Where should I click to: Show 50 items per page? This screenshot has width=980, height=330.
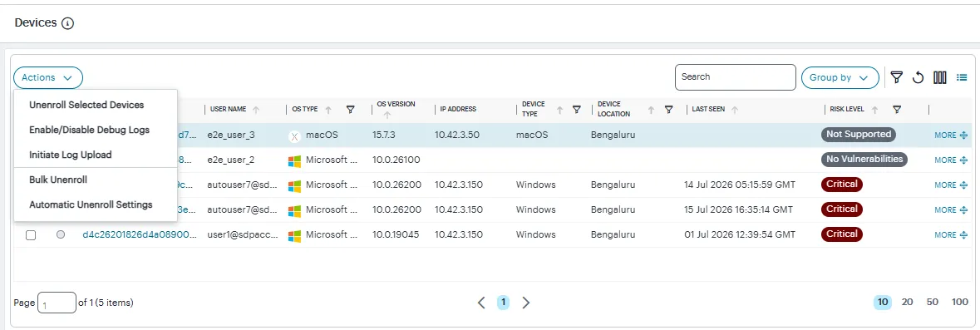pyautogui.click(x=933, y=302)
